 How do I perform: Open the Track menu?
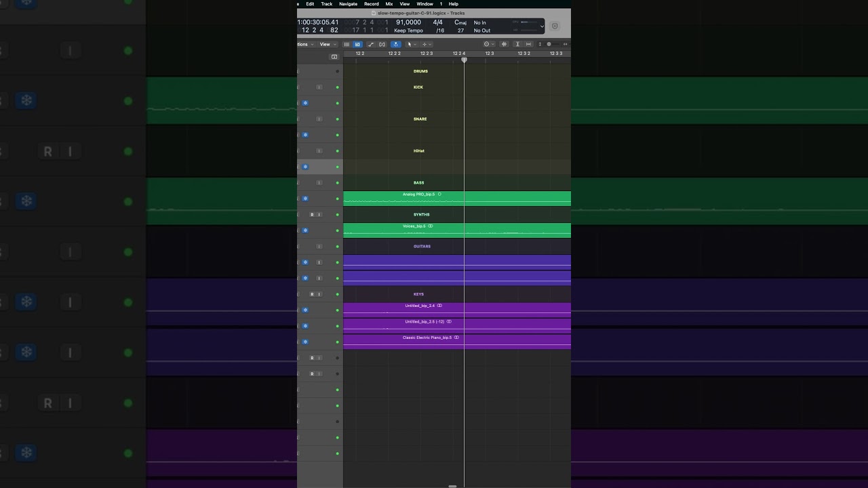(327, 4)
